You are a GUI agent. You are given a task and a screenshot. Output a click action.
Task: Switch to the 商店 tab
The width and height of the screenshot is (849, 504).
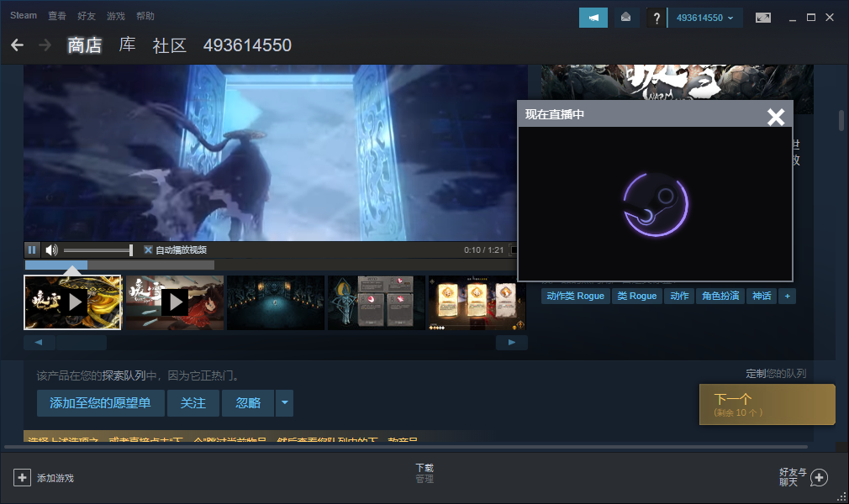point(84,45)
